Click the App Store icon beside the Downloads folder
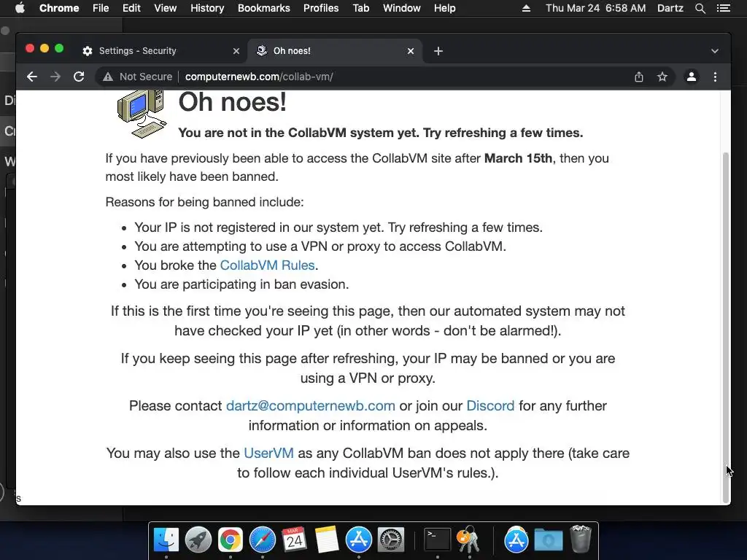The width and height of the screenshot is (747, 560). tap(516, 540)
